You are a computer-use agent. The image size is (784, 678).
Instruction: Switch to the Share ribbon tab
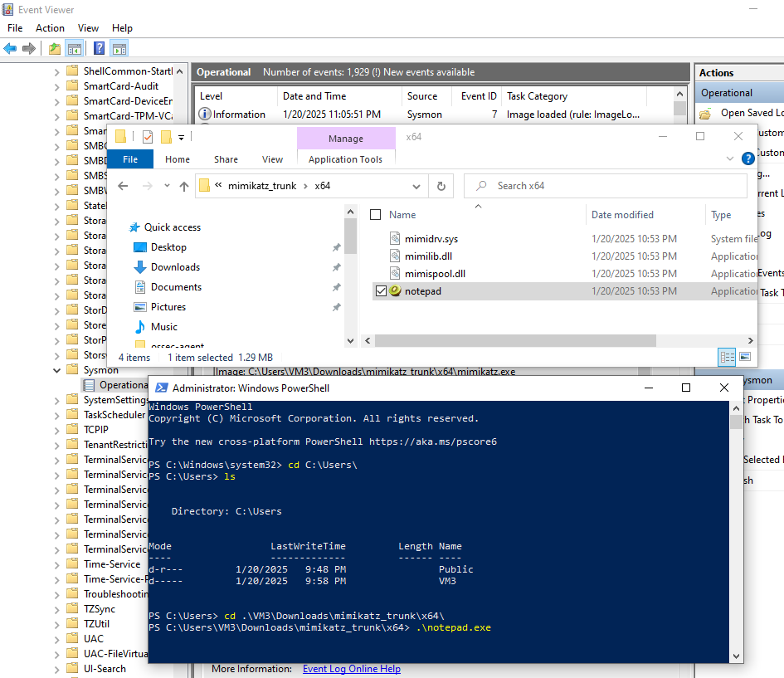(x=226, y=159)
